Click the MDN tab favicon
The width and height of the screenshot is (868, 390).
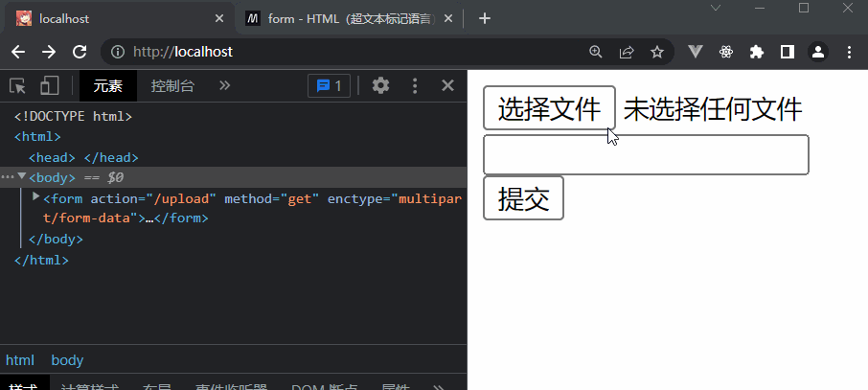253,18
